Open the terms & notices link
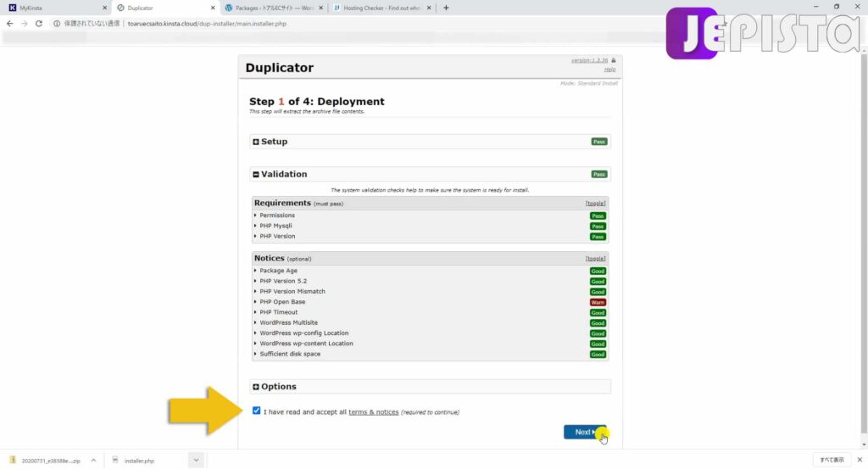 coord(373,412)
